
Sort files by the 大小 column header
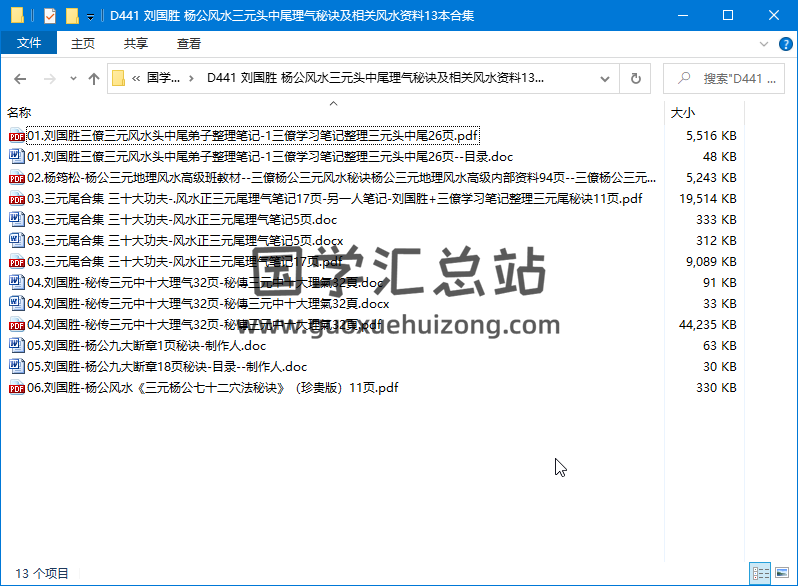pyautogui.click(x=683, y=113)
